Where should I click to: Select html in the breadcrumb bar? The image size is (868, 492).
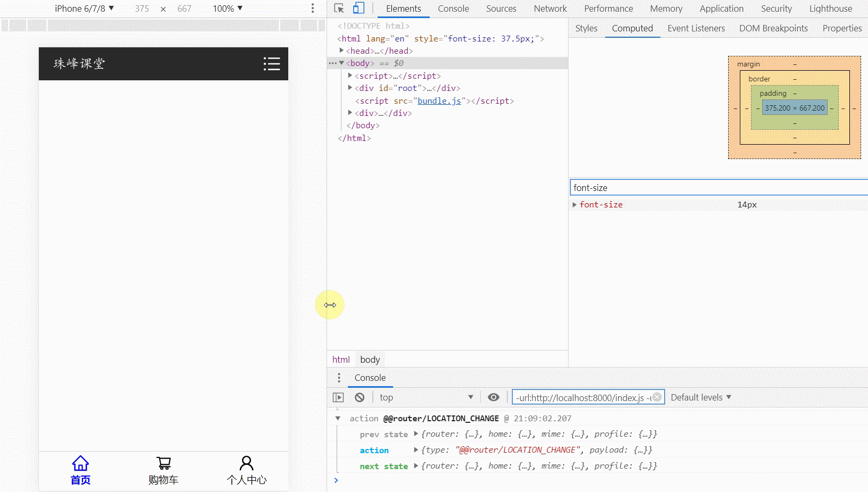pyautogui.click(x=341, y=360)
